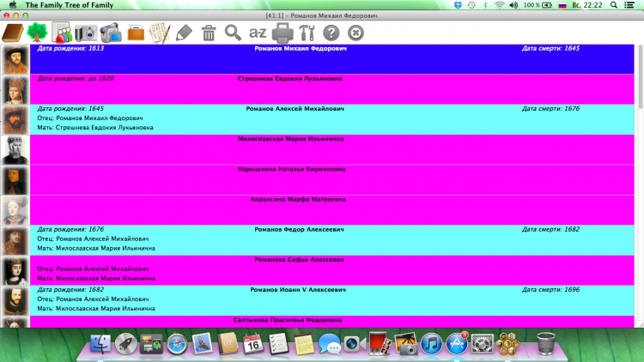
Task: Click the portrait of Милославская Мария Ильинична
Action: [x=15, y=150]
